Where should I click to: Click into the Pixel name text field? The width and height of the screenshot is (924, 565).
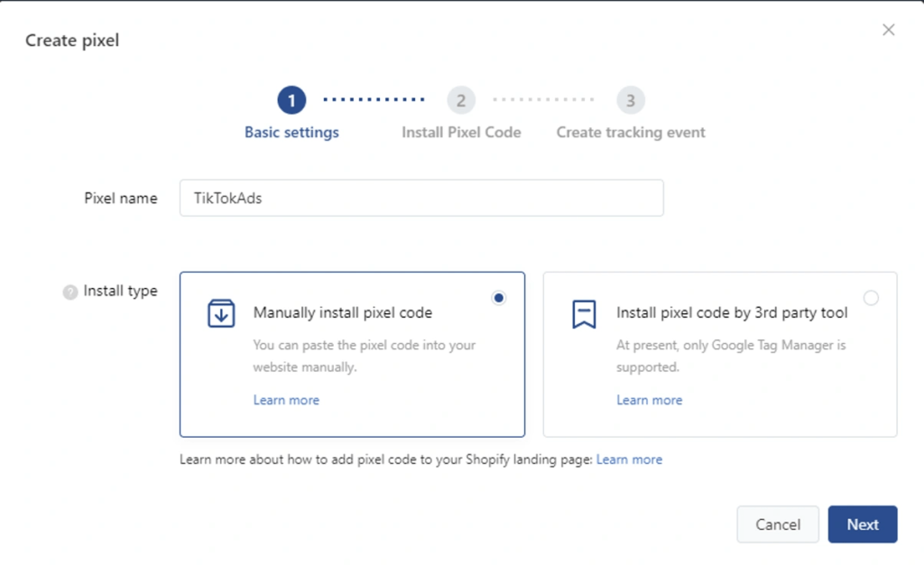pos(421,198)
